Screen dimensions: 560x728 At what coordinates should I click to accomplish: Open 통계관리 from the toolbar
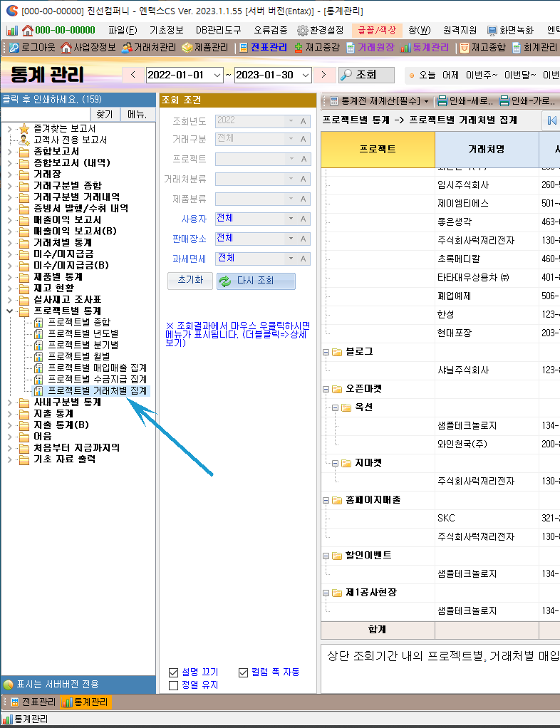tap(425, 47)
